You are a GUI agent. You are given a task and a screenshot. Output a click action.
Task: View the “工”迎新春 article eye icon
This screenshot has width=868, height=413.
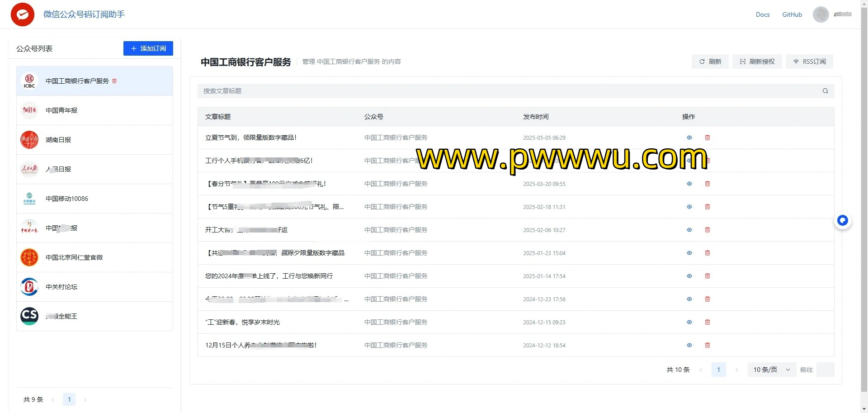[689, 322]
